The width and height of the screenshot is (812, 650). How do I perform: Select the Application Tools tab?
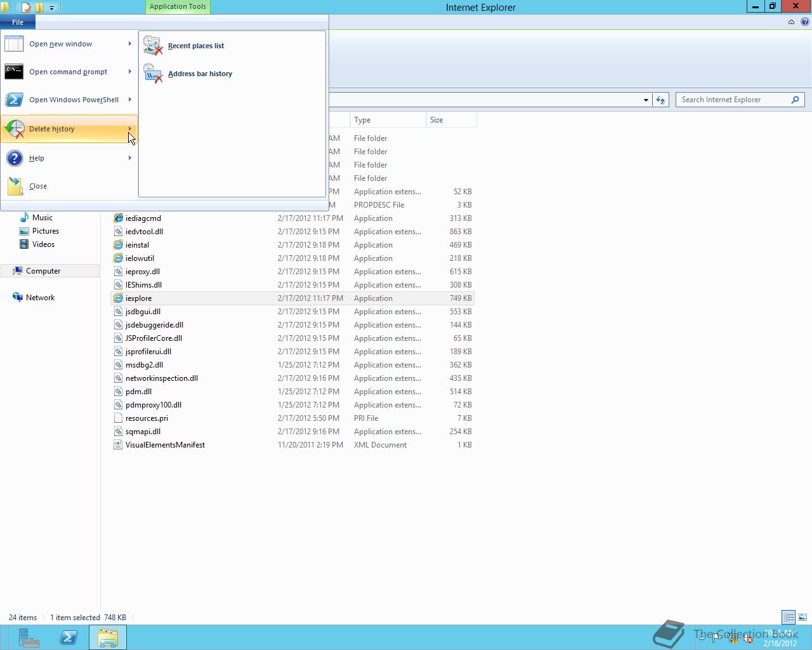pyautogui.click(x=178, y=6)
